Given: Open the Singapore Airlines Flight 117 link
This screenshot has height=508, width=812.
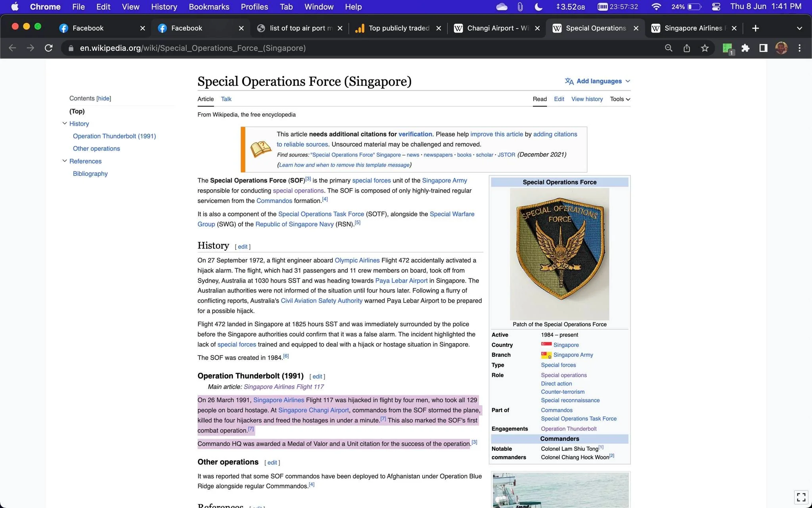Looking at the screenshot, I should [284, 387].
